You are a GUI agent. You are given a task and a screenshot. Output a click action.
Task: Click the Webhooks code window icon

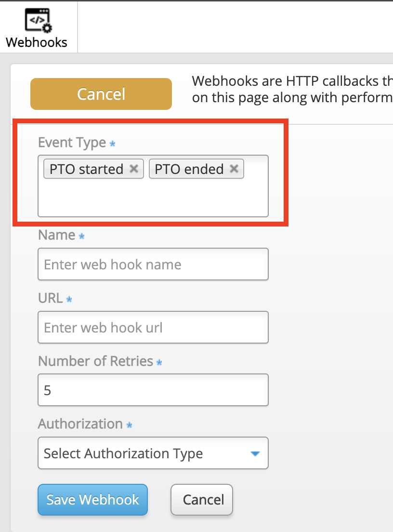click(39, 21)
